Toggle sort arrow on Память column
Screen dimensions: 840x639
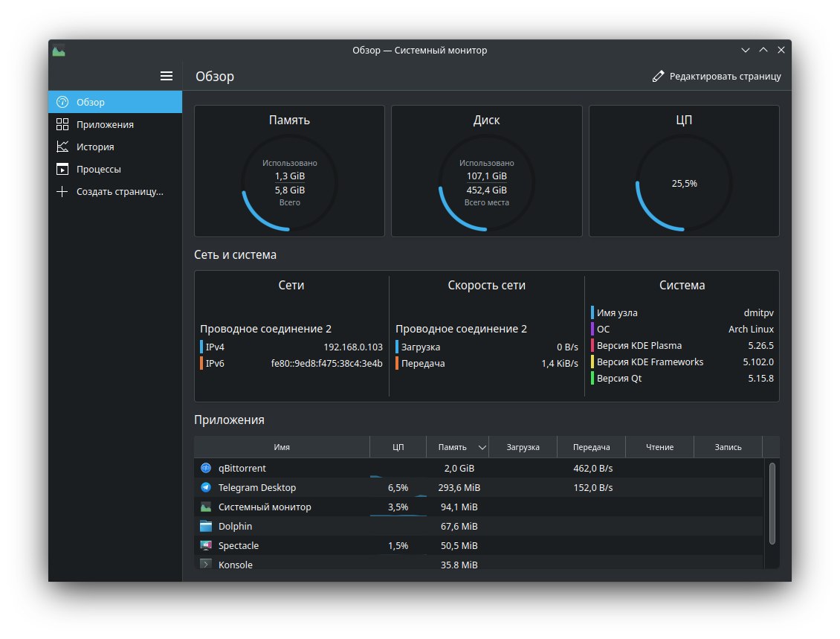(482, 447)
